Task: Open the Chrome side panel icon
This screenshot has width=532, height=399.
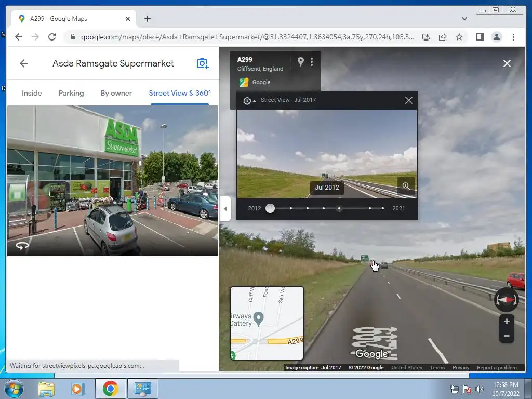Action: pyautogui.click(x=480, y=37)
